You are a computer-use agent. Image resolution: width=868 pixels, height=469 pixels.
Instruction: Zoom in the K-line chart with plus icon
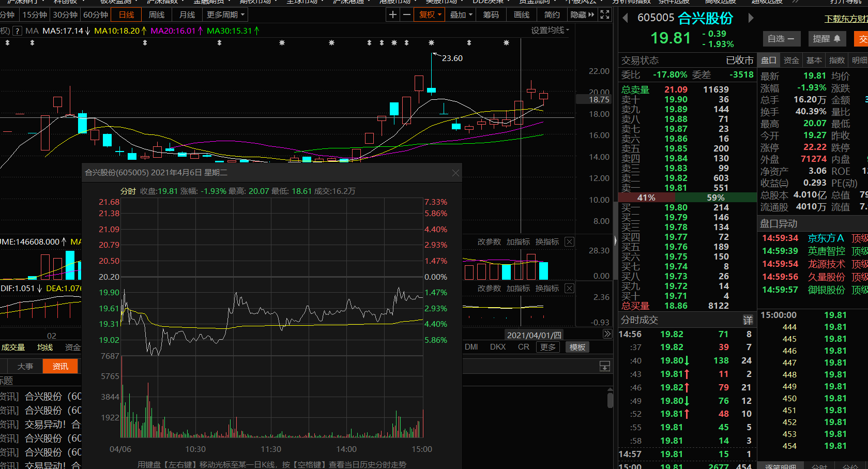pyautogui.click(x=393, y=14)
